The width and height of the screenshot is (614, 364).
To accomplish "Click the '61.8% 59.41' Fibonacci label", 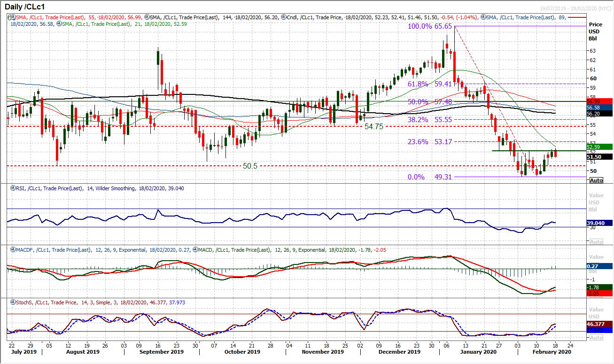I will click(429, 84).
